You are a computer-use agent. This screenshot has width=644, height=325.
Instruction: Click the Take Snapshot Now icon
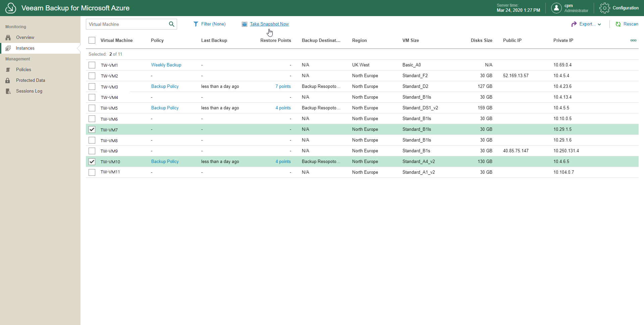point(245,24)
